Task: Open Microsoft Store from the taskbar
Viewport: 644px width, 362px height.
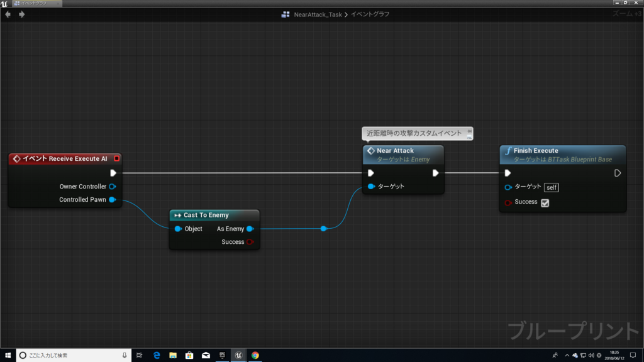Action: pos(189,355)
